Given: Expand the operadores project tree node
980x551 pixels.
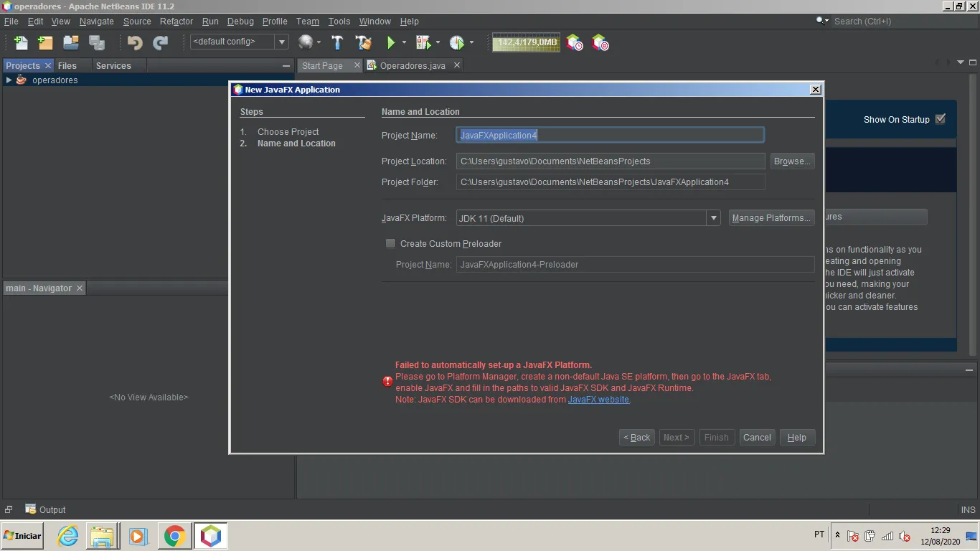Looking at the screenshot, I should point(9,80).
